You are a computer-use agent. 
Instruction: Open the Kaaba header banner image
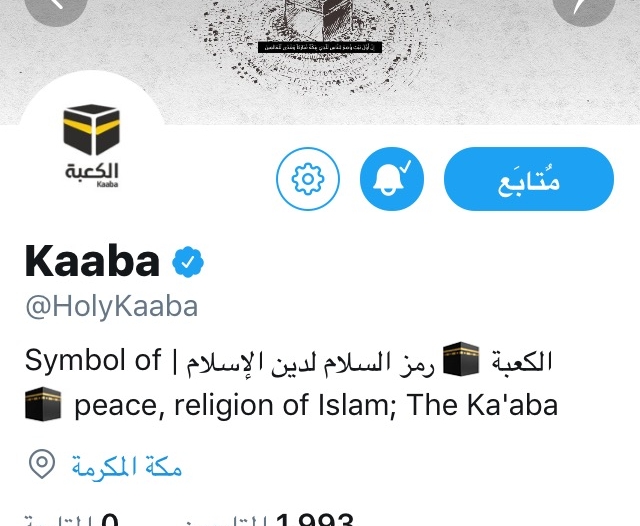(x=320, y=61)
